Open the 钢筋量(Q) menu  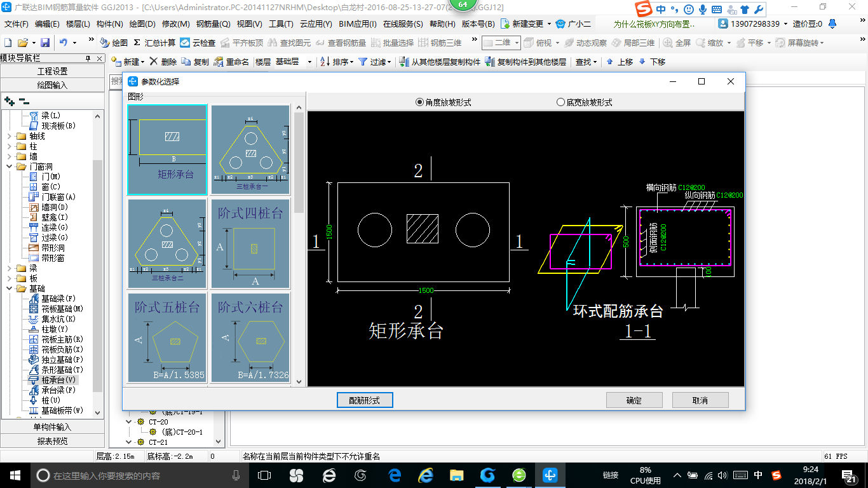point(214,24)
